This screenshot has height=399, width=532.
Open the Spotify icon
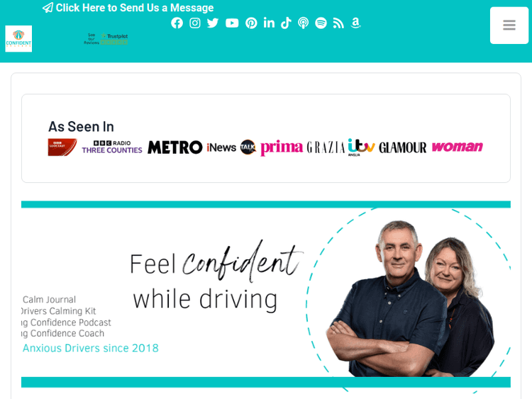[x=321, y=23]
